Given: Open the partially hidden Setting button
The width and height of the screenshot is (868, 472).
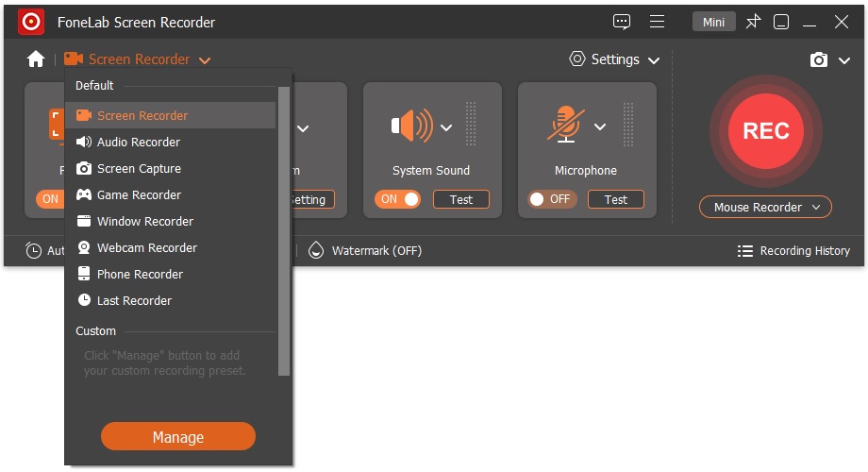Looking at the screenshot, I should pos(313,199).
